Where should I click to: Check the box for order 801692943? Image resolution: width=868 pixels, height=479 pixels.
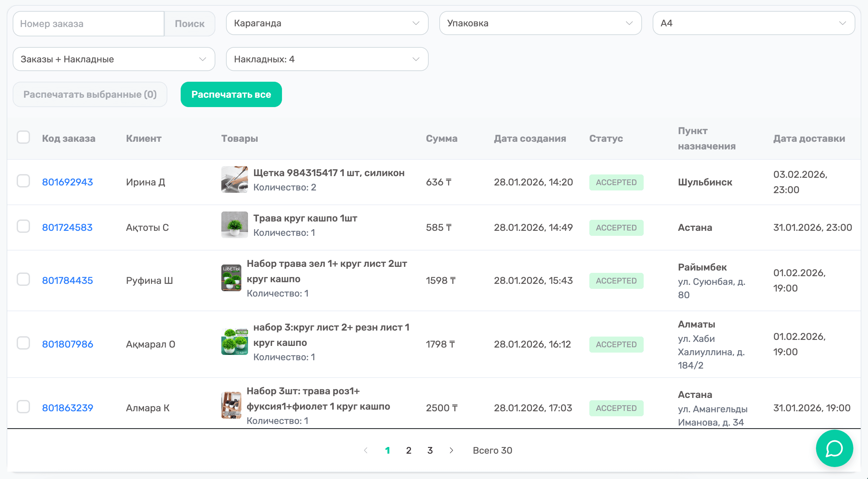point(23,181)
